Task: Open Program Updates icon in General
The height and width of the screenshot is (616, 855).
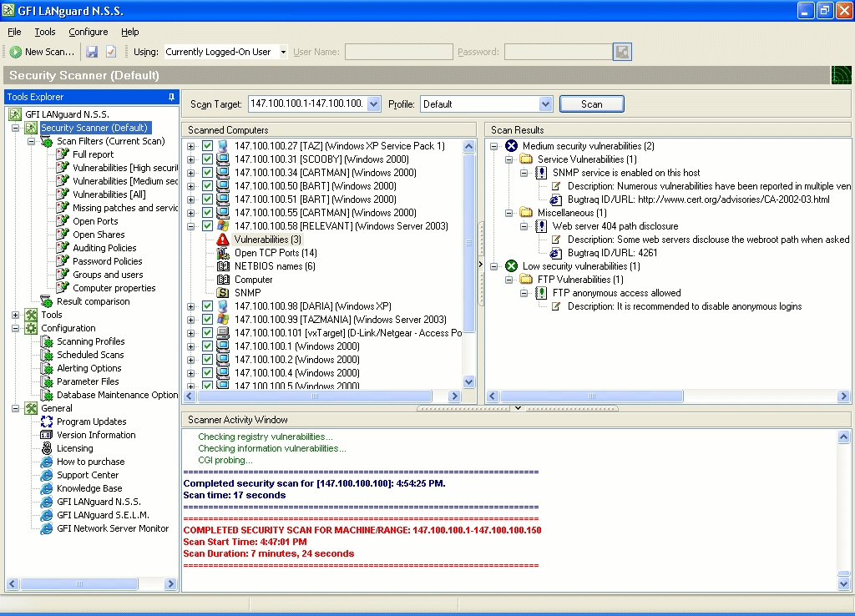Action: (x=47, y=422)
